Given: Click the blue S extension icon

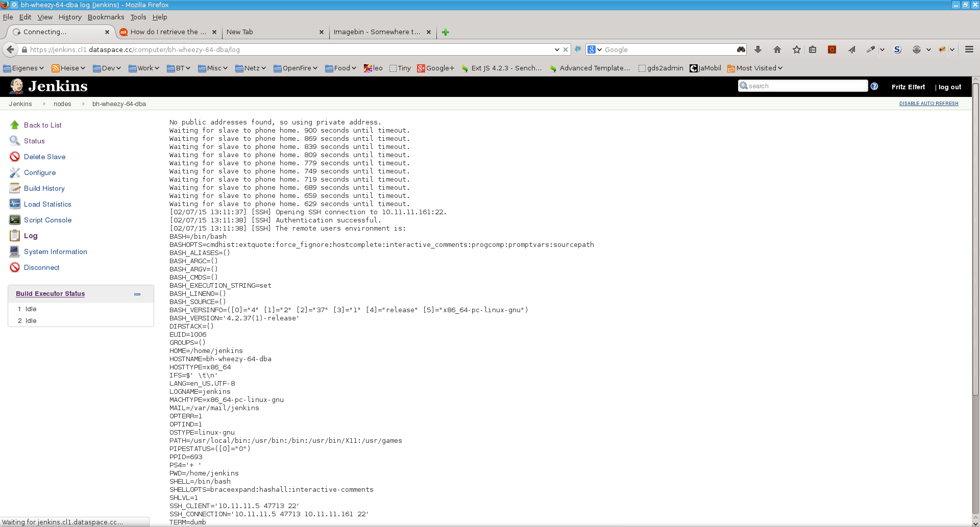Looking at the screenshot, I should pos(897,49).
